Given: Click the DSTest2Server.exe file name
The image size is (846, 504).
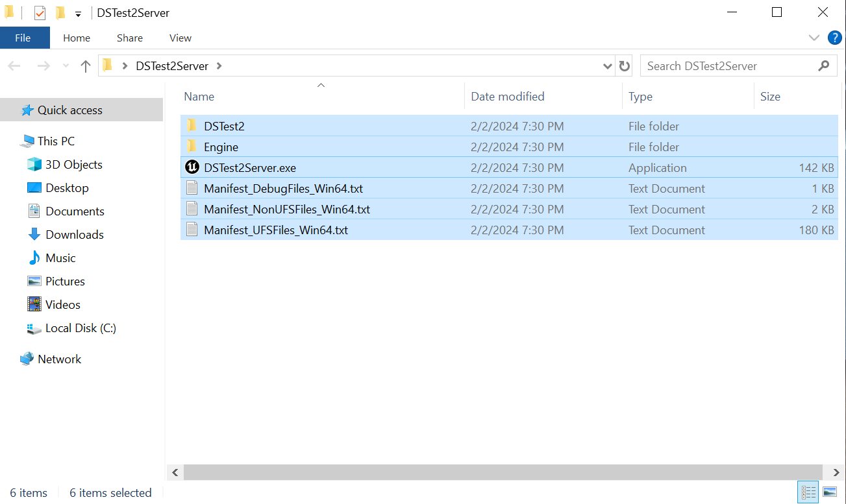Looking at the screenshot, I should coord(250,168).
